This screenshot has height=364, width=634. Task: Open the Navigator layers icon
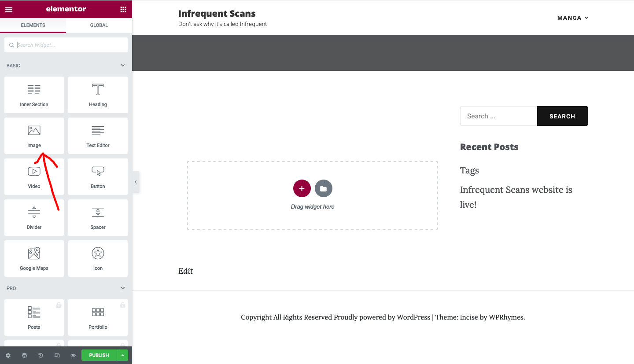pyautogui.click(x=24, y=355)
